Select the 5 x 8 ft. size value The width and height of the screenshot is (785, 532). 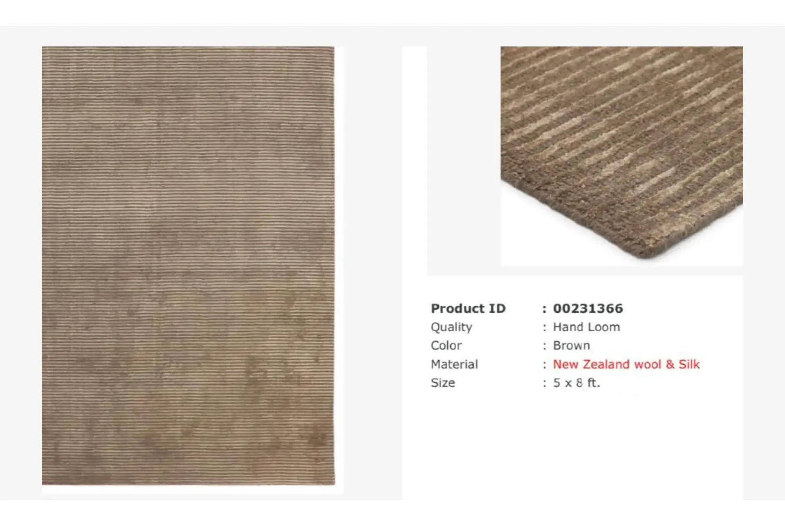576,383
